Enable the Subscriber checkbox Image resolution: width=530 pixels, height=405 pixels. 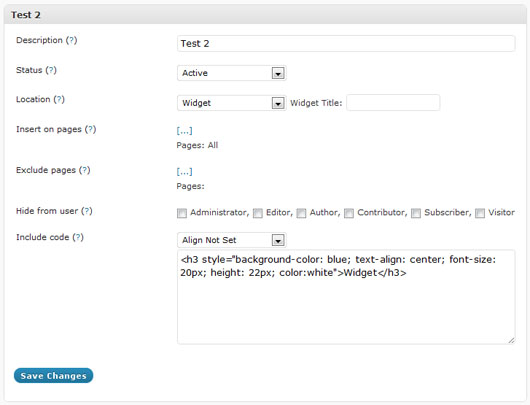click(416, 213)
